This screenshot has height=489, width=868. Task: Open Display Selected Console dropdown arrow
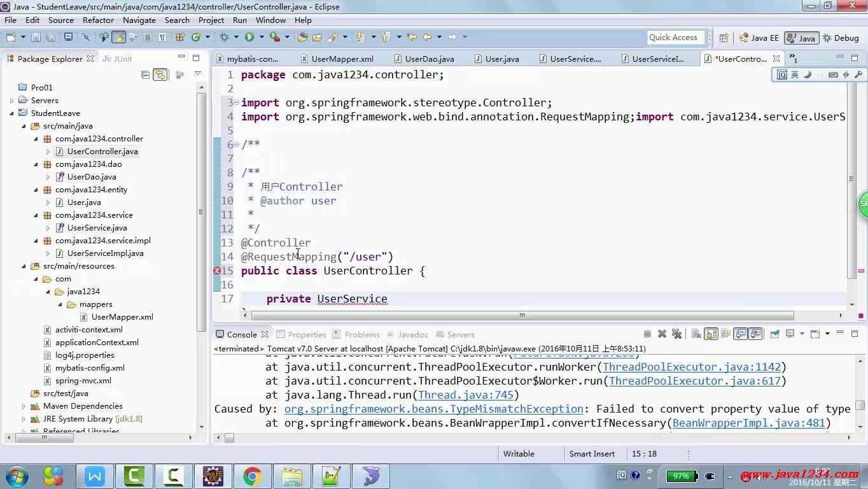pos(802,334)
